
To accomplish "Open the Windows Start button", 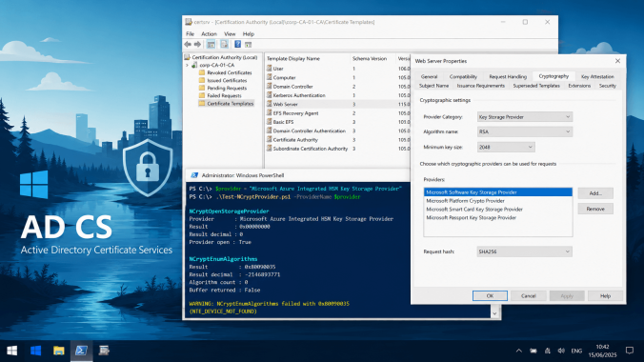I will click(12, 351).
